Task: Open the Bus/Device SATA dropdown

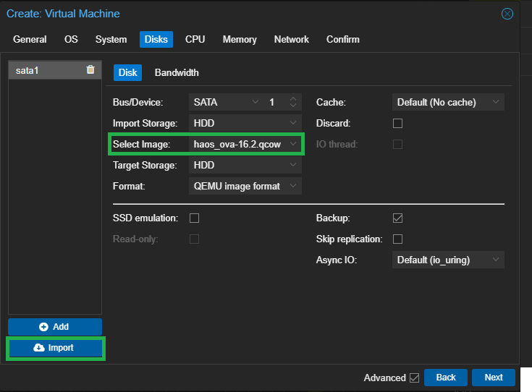Action: [224, 103]
